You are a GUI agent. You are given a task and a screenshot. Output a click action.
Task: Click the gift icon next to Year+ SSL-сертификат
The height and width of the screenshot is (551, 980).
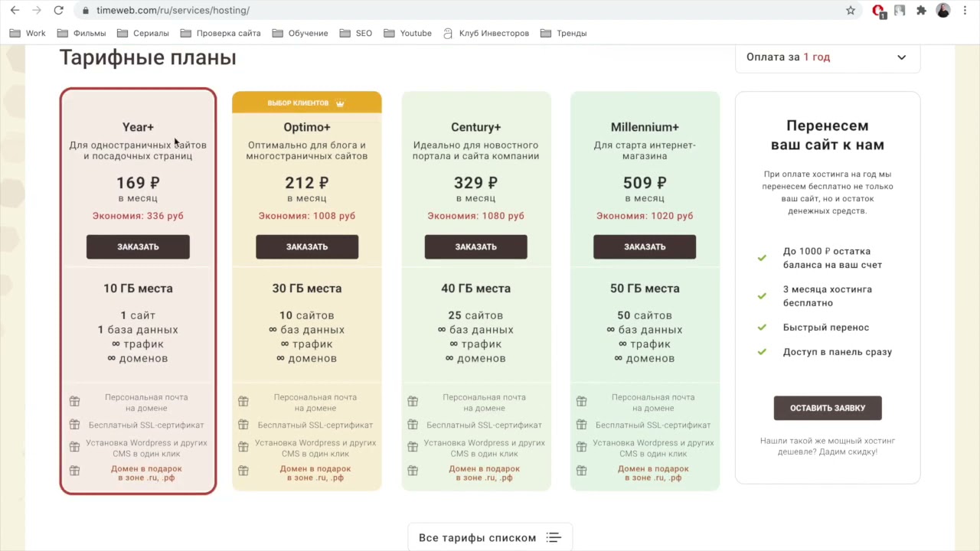(74, 425)
